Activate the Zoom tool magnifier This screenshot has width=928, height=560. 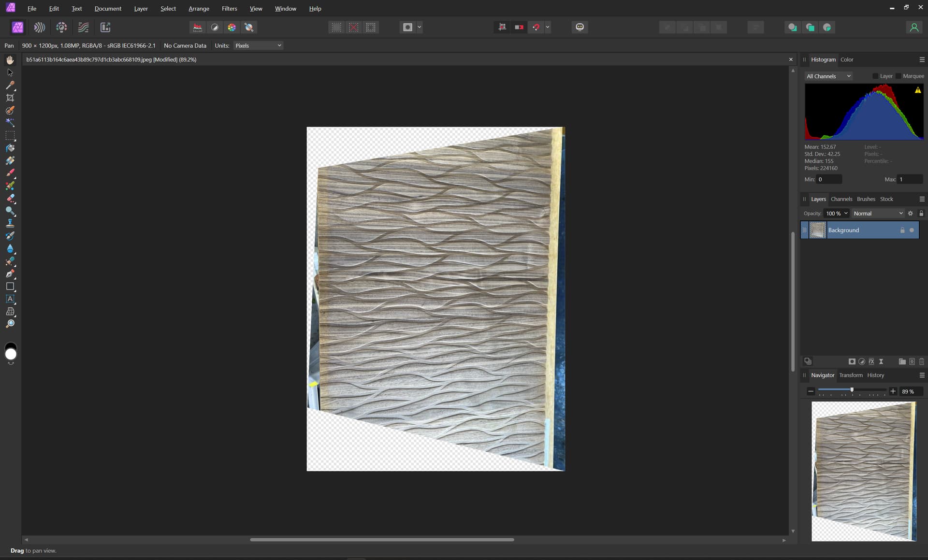click(x=10, y=324)
